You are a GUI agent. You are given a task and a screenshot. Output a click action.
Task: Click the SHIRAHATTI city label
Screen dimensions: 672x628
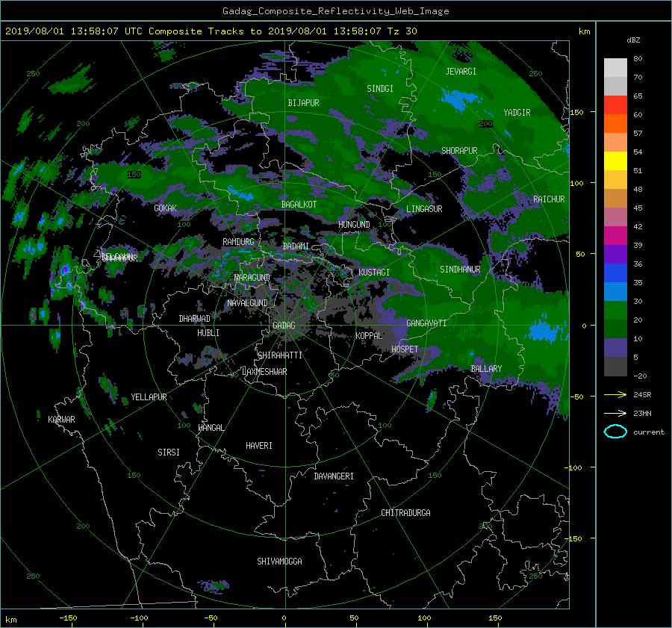(280, 355)
